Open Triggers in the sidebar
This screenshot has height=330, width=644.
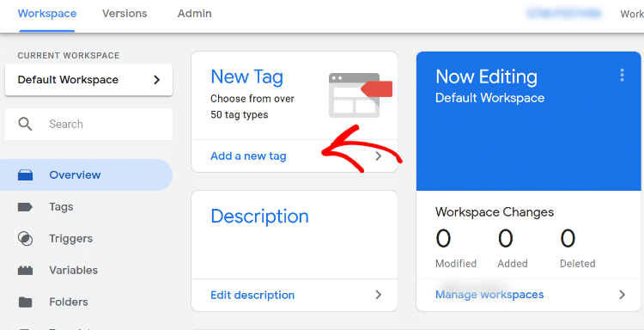click(x=70, y=238)
